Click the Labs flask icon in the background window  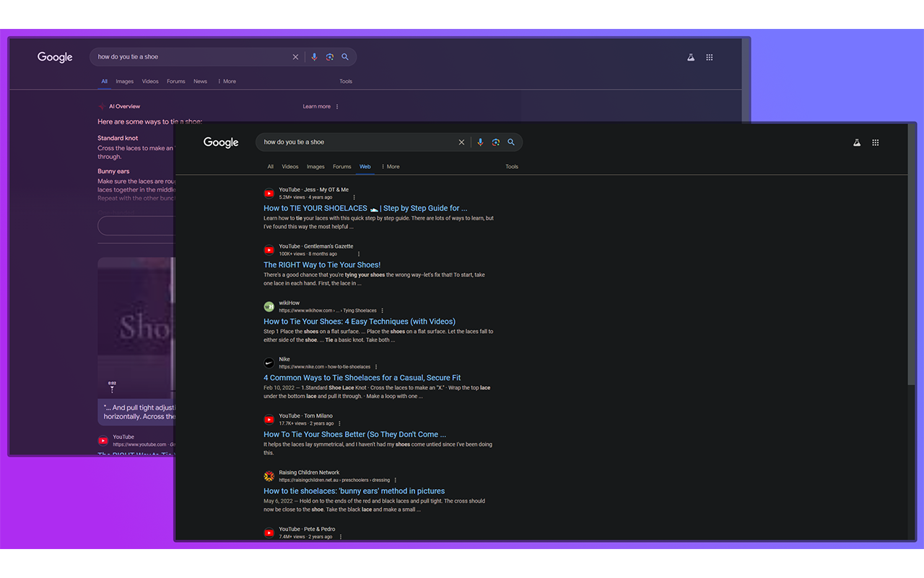coord(691,57)
